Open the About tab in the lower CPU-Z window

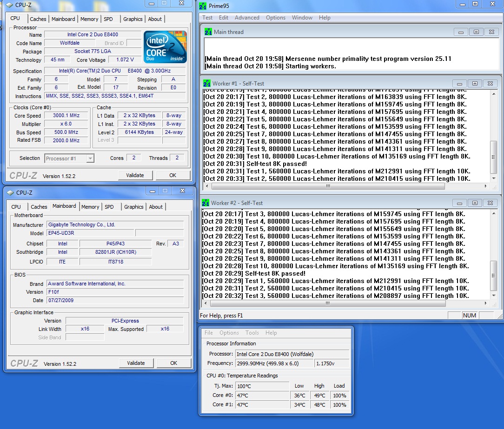pos(156,207)
